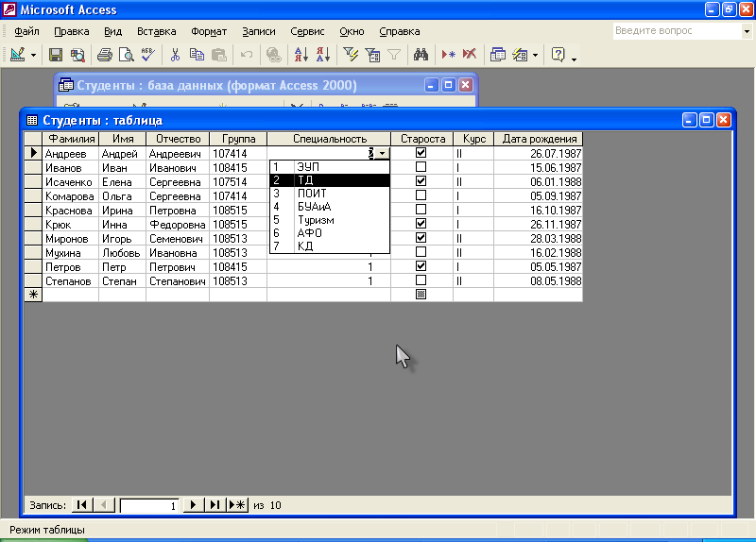This screenshot has height=542, width=756.
Task: Run spelling check icon
Action: tap(148, 55)
